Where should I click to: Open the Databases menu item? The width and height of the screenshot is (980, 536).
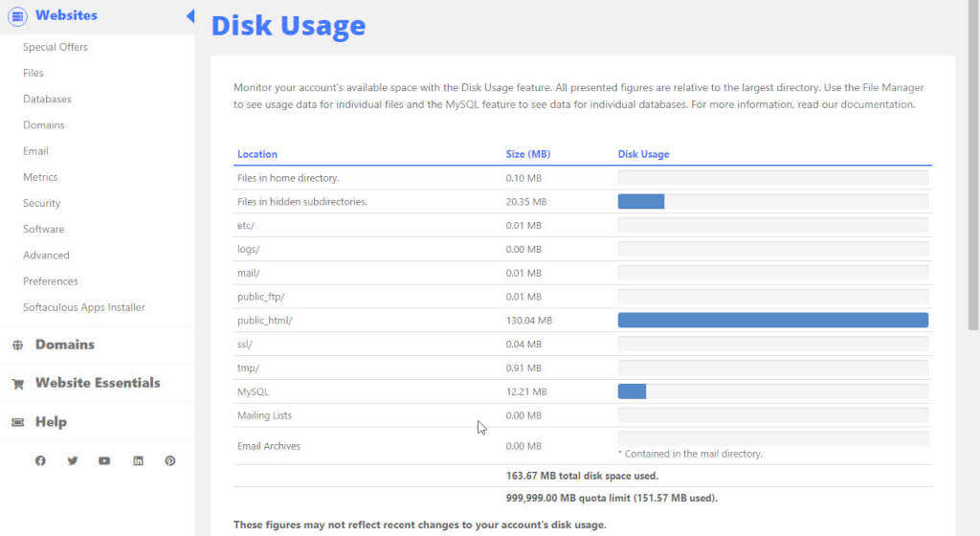point(47,99)
